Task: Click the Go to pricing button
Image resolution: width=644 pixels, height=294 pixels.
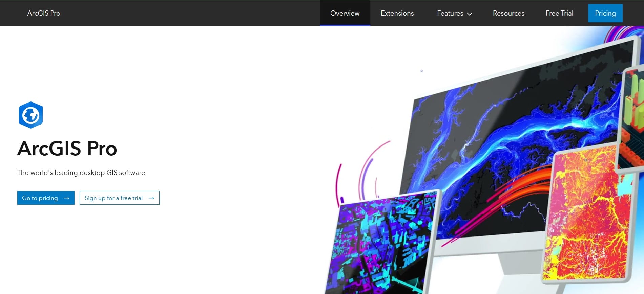Action: (x=46, y=198)
